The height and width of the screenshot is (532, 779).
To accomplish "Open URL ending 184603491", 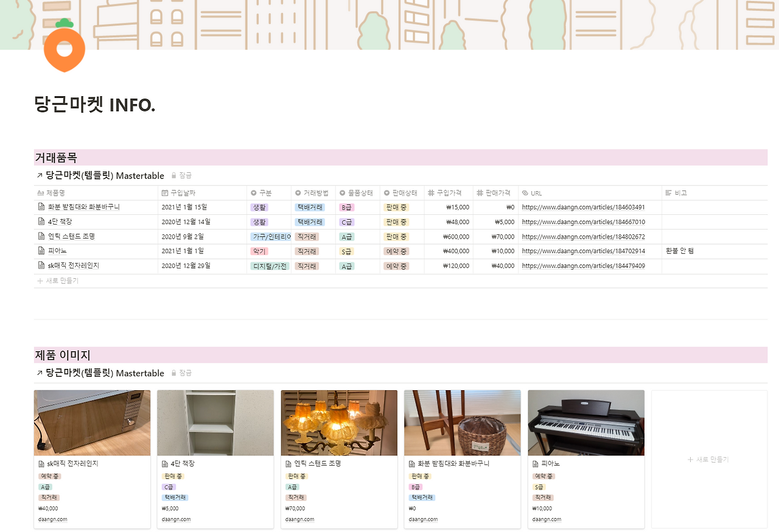I will tap(583, 208).
